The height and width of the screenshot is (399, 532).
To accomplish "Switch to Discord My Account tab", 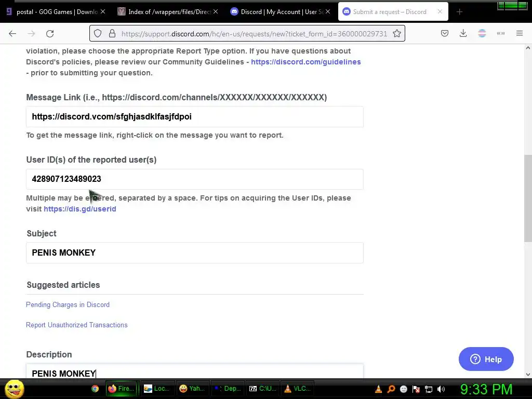I will point(280,12).
